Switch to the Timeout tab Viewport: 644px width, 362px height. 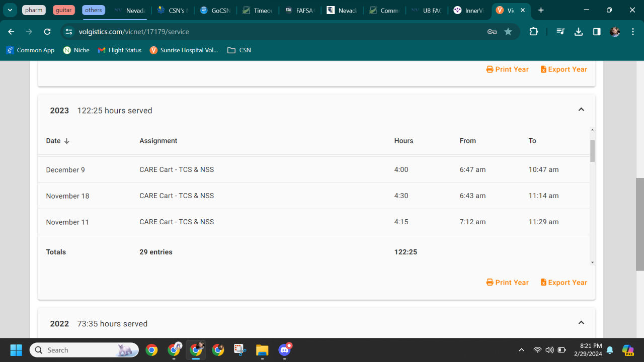click(257, 10)
